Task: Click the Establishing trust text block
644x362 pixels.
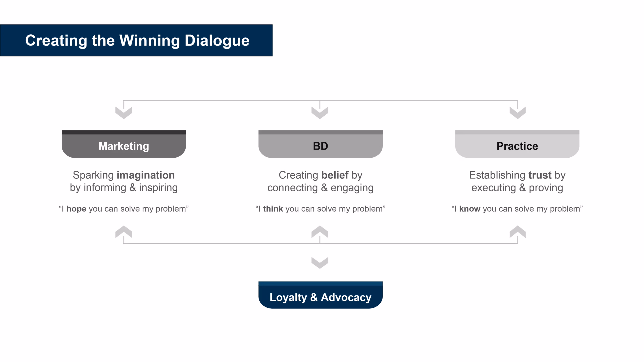Action: pyautogui.click(x=517, y=181)
